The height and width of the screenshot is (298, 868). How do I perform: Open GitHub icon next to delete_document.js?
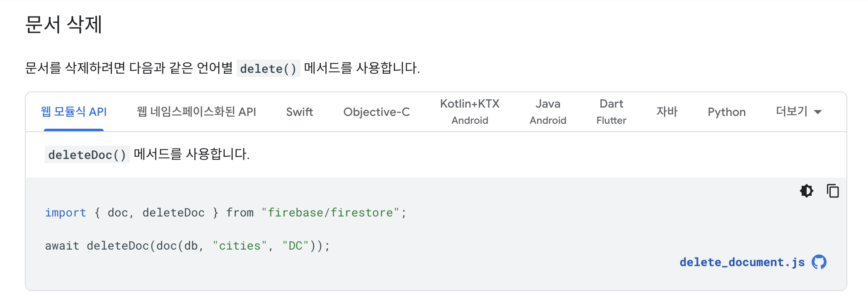tap(819, 262)
